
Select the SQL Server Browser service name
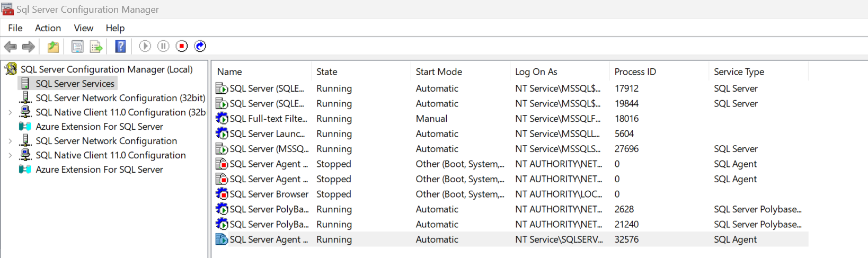[269, 194]
